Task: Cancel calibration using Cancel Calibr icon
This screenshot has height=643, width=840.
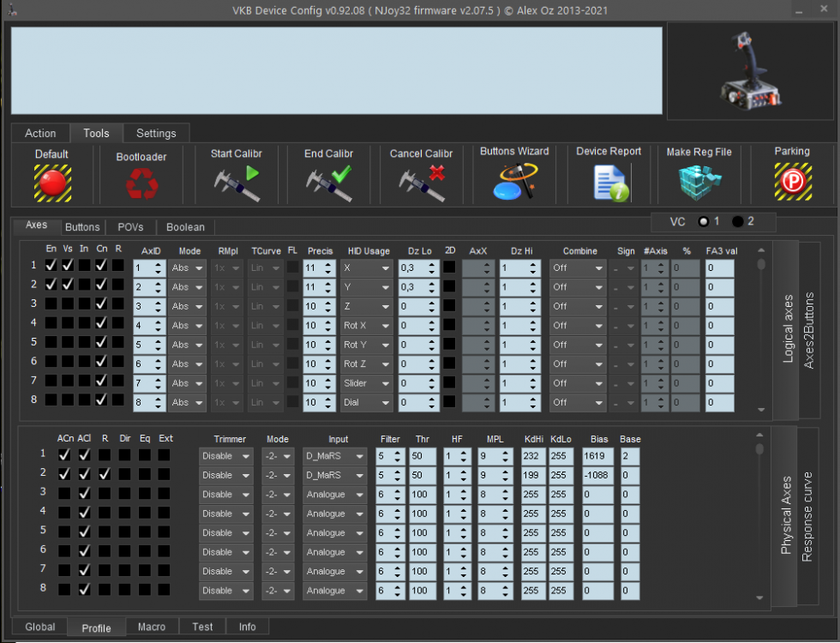Action: pyautogui.click(x=421, y=183)
